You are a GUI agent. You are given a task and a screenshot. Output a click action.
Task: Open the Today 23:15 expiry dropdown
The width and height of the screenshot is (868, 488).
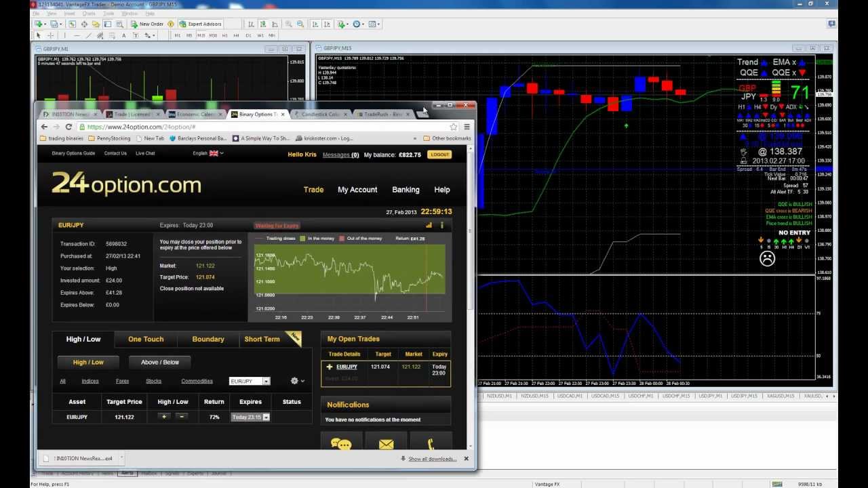(x=250, y=417)
